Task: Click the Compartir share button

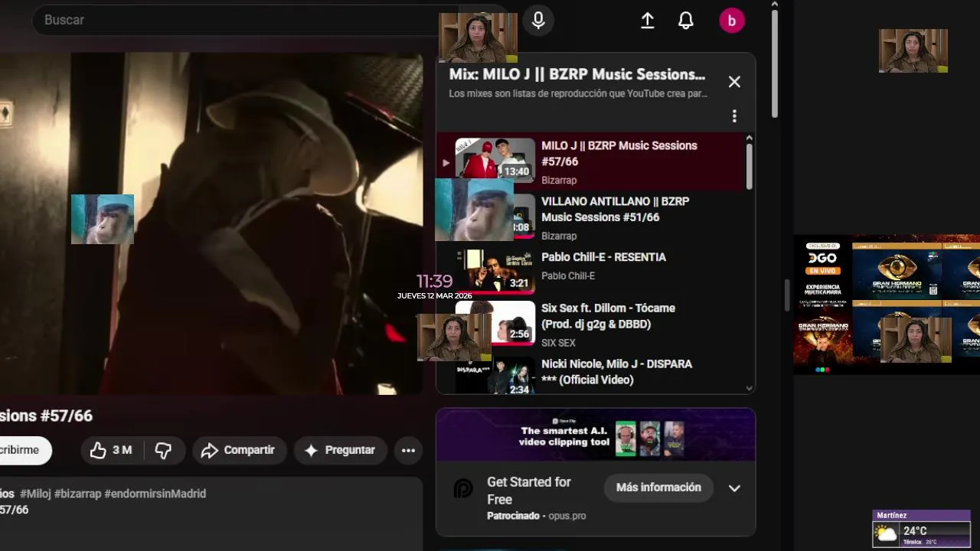Action: [239, 450]
